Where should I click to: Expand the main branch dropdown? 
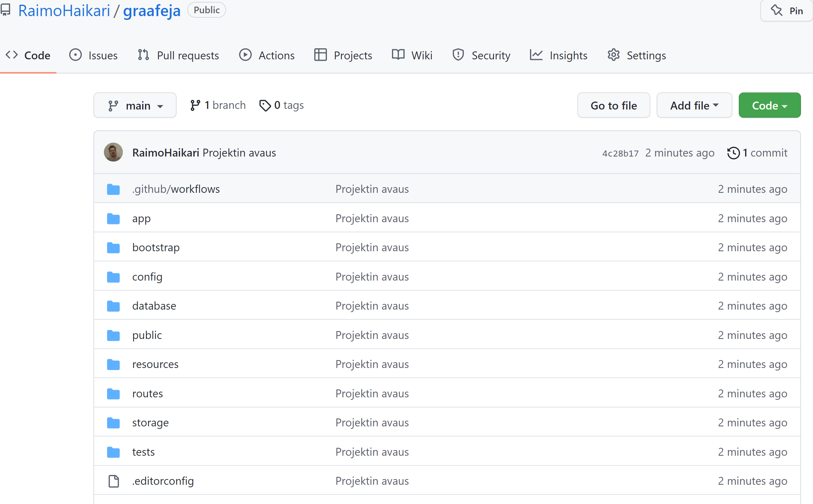[x=135, y=105]
